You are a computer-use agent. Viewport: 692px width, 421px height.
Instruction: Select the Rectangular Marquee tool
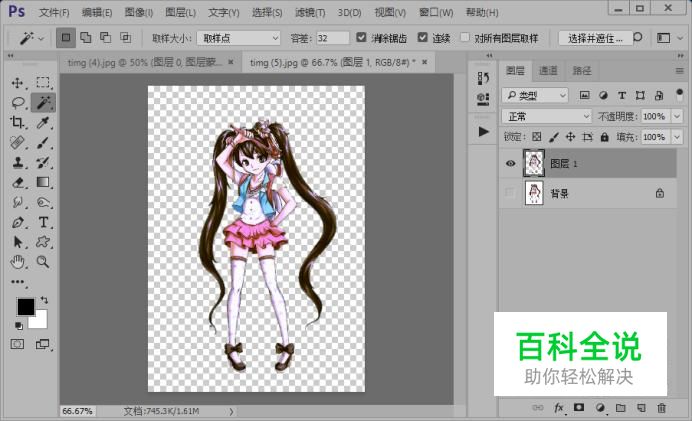point(43,83)
